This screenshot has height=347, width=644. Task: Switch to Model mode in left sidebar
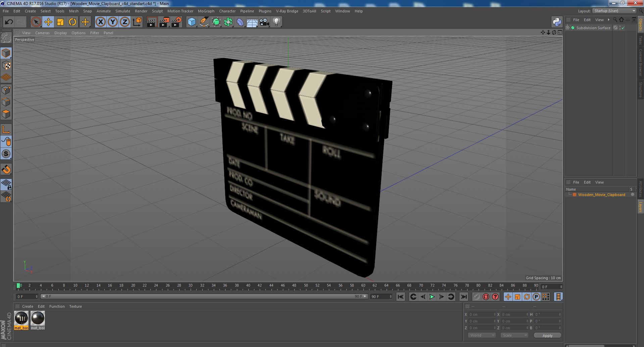coord(6,53)
